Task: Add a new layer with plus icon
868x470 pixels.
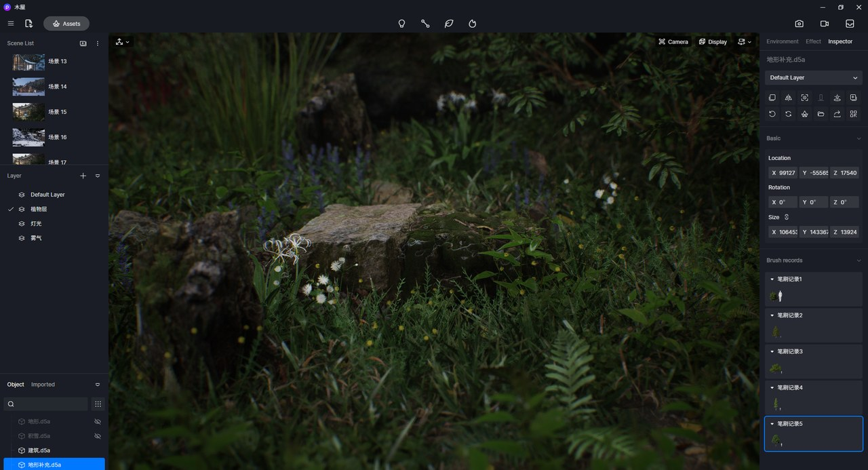Action: (83, 176)
